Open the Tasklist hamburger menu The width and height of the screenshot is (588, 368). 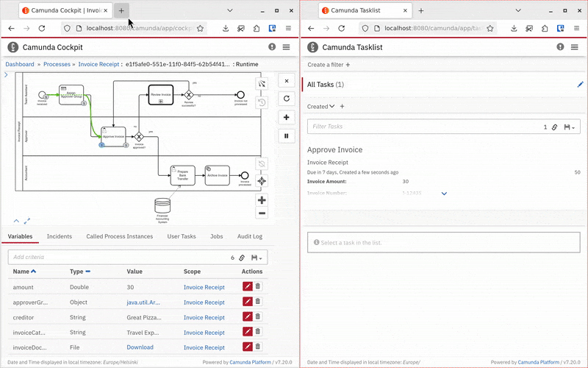pos(575,47)
